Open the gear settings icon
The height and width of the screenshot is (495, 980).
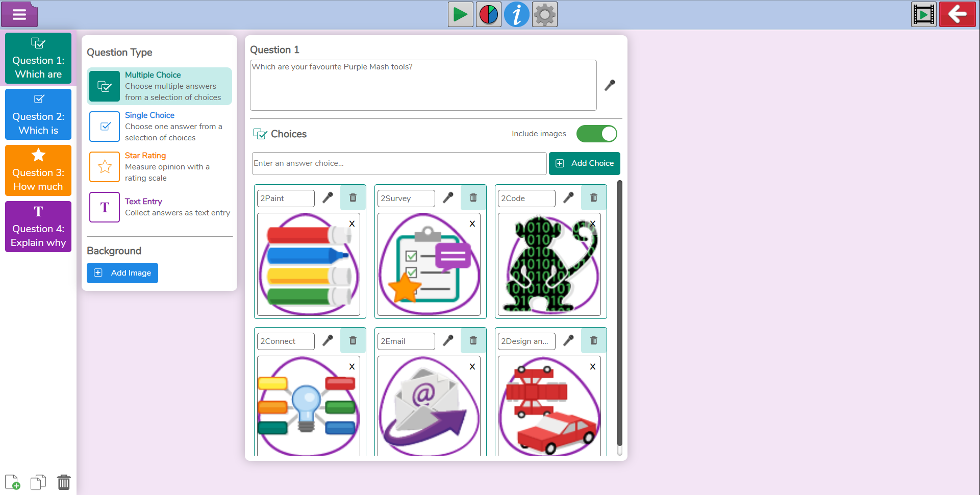point(544,14)
